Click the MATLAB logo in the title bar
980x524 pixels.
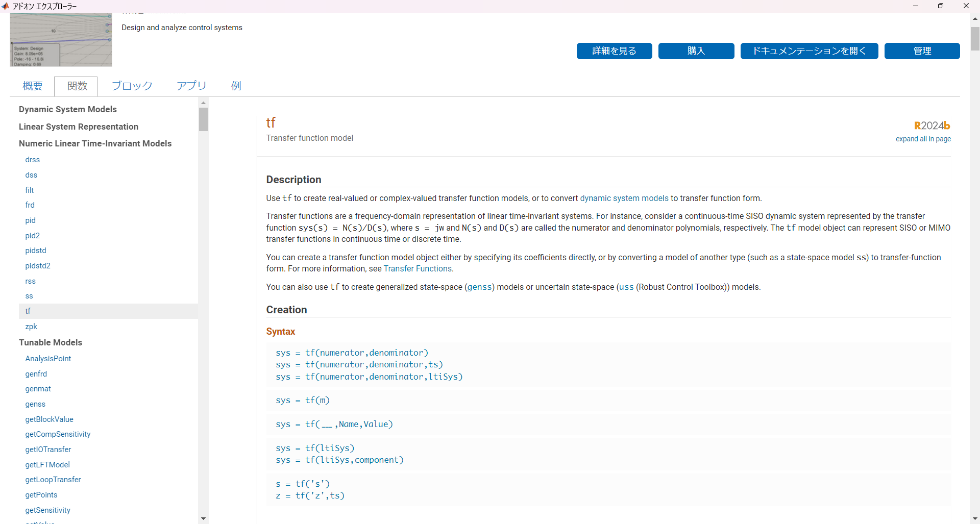[6, 6]
